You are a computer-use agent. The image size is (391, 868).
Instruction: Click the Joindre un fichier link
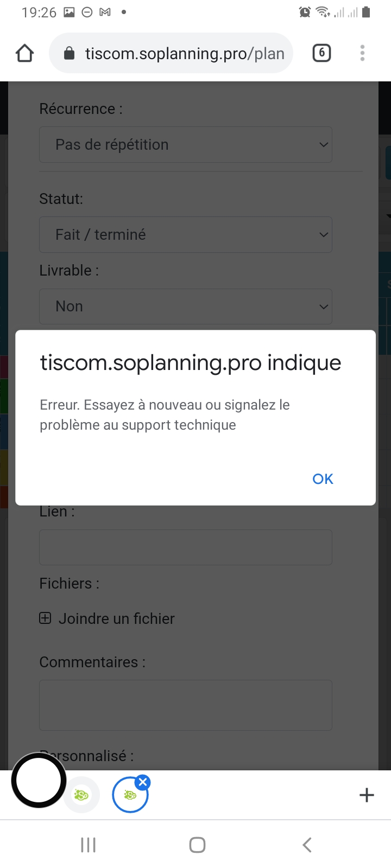[116, 618]
